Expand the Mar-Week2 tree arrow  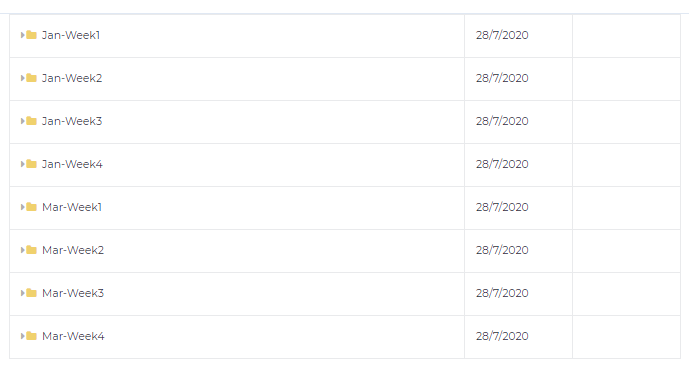pyautogui.click(x=22, y=250)
